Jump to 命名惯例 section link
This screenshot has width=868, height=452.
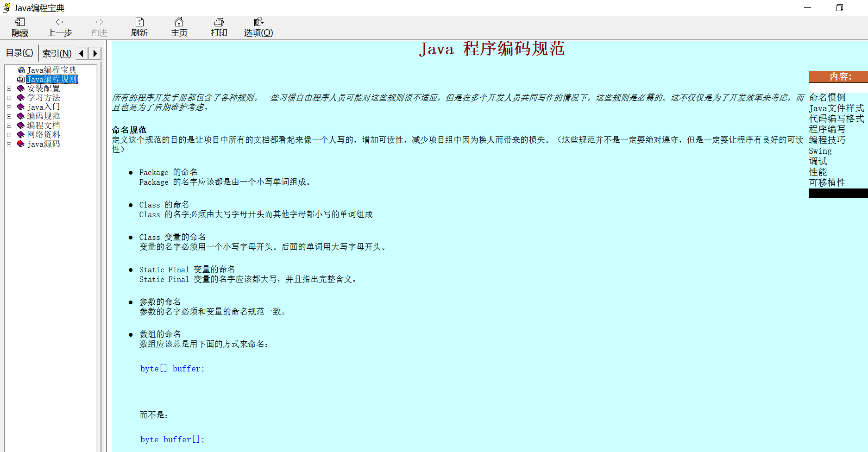tap(827, 98)
